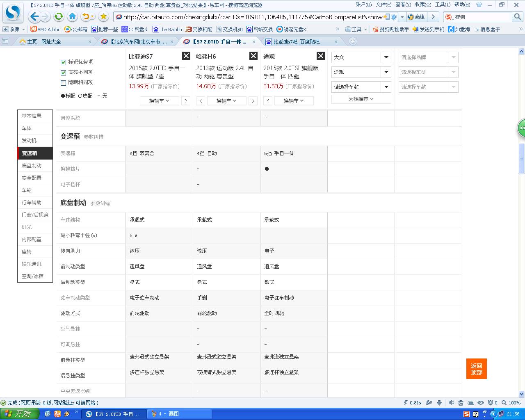Open the 请选择品牌 dropdown
The image size is (525, 420).
pos(428,57)
